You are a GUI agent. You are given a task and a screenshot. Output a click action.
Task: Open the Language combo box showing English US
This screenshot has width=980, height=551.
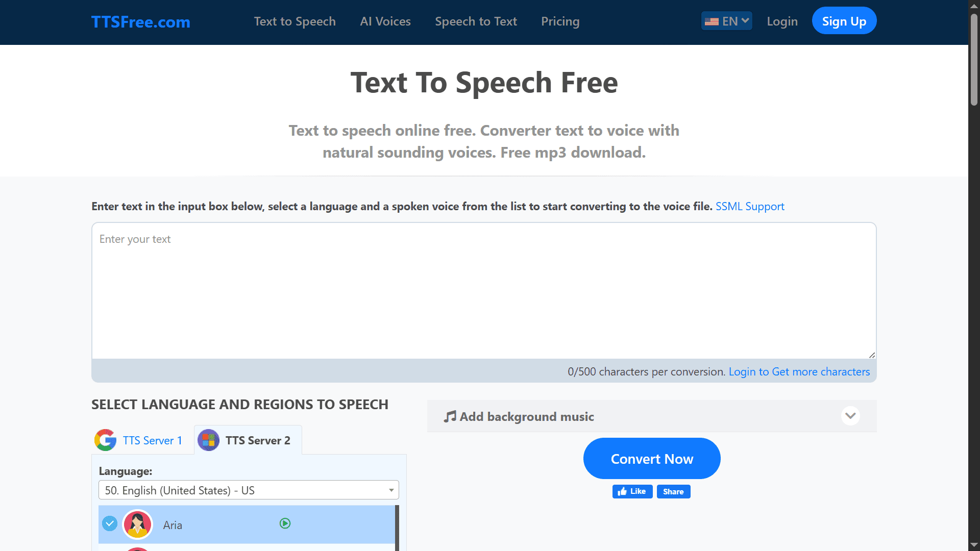click(x=249, y=490)
